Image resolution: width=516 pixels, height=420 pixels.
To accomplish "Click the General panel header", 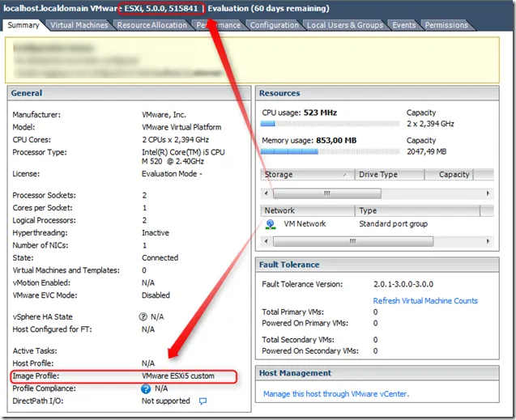I will coord(129,93).
